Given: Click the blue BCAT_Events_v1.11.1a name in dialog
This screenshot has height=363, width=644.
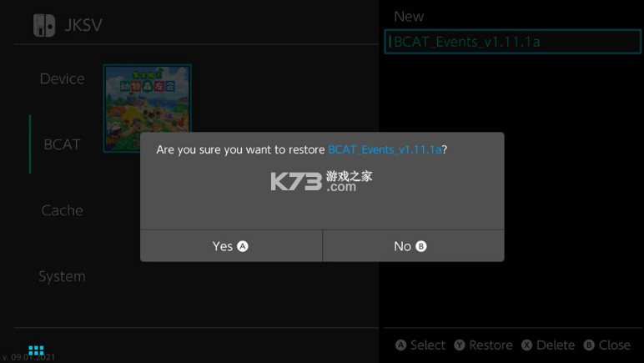Looking at the screenshot, I should tap(385, 149).
